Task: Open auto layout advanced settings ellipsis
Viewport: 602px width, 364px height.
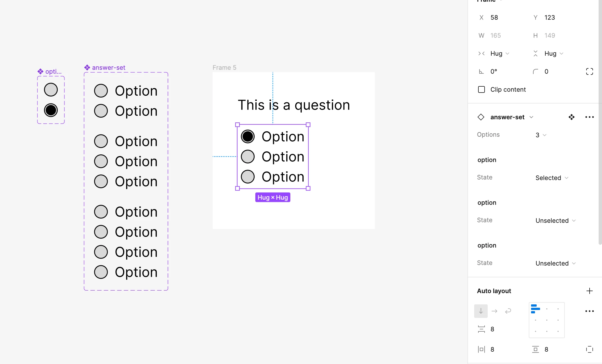Action: tap(589, 311)
